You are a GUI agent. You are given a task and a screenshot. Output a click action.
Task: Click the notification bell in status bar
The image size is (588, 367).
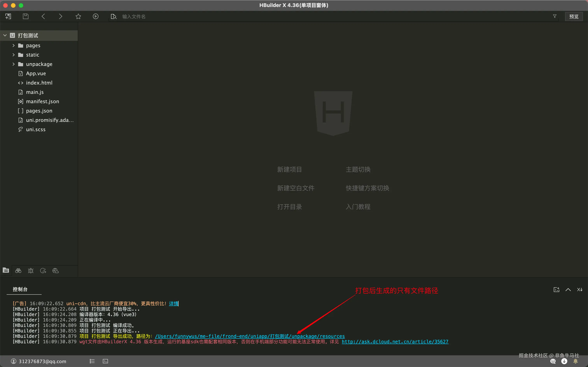pyautogui.click(x=575, y=361)
